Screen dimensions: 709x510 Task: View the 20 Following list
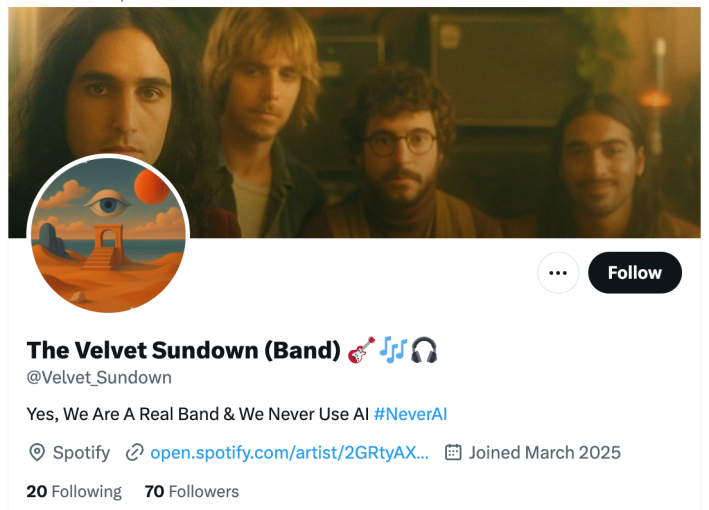click(74, 491)
